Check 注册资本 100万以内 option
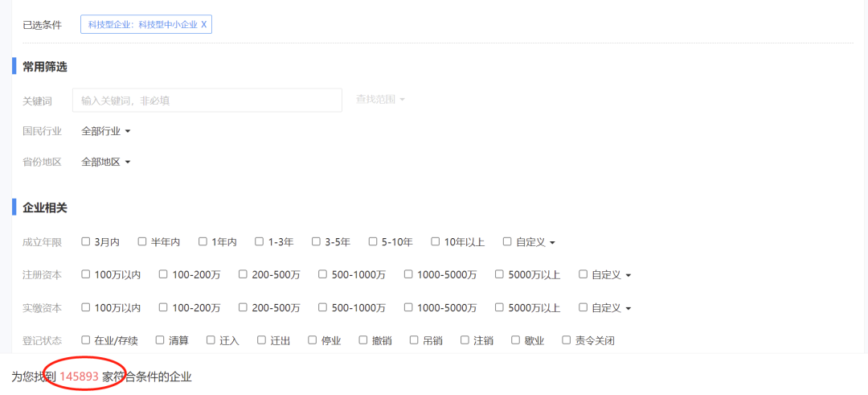Screen dimensions: 868x395 [86, 274]
